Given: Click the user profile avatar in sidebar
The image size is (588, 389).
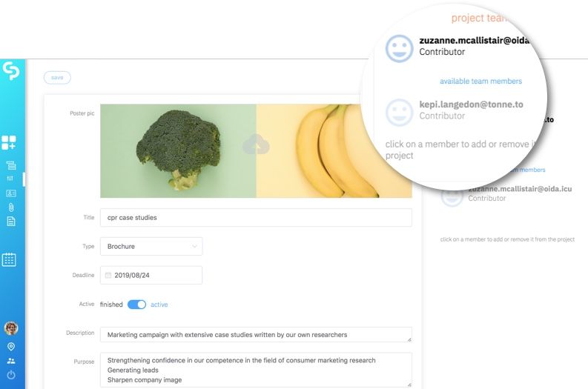Looking at the screenshot, I should (11, 328).
